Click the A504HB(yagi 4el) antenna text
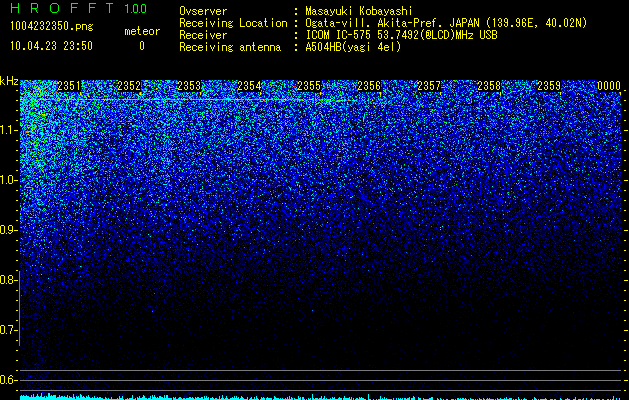The width and height of the screenshot is (629, 400). point(353,47)
